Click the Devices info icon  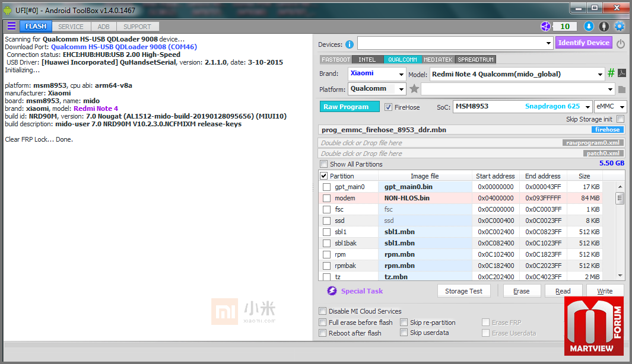coord(350,44)
